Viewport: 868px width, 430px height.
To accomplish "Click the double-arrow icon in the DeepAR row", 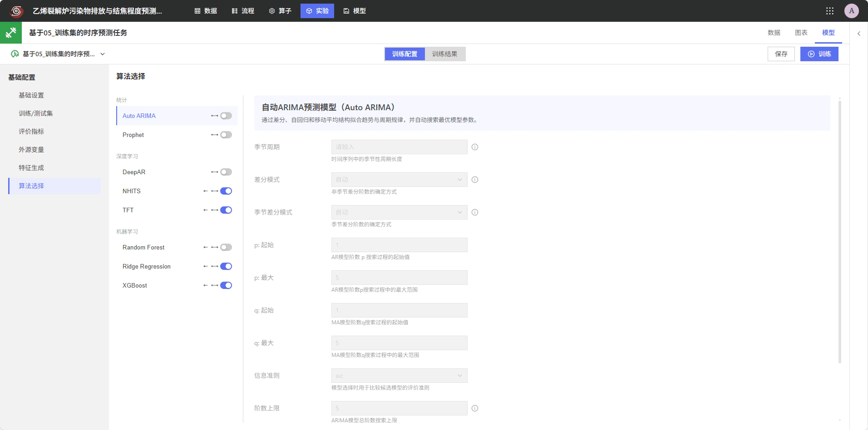I will tap(215, 172).
